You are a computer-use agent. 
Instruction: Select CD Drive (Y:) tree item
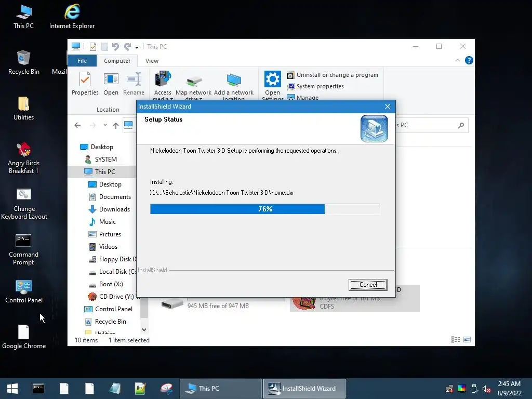(x=112, y=297)
